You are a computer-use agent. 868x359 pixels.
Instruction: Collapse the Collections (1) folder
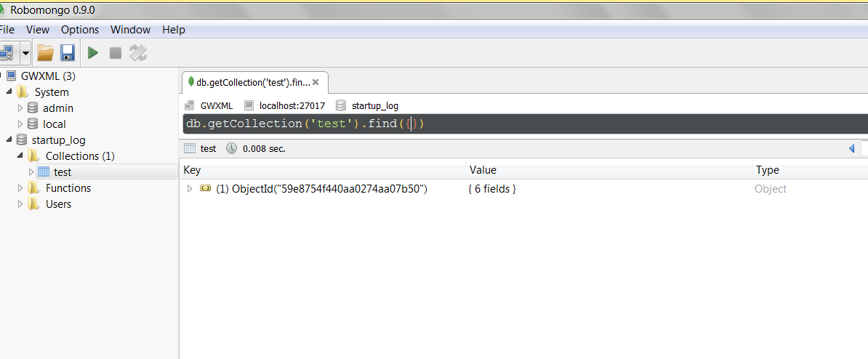point(20,156)
